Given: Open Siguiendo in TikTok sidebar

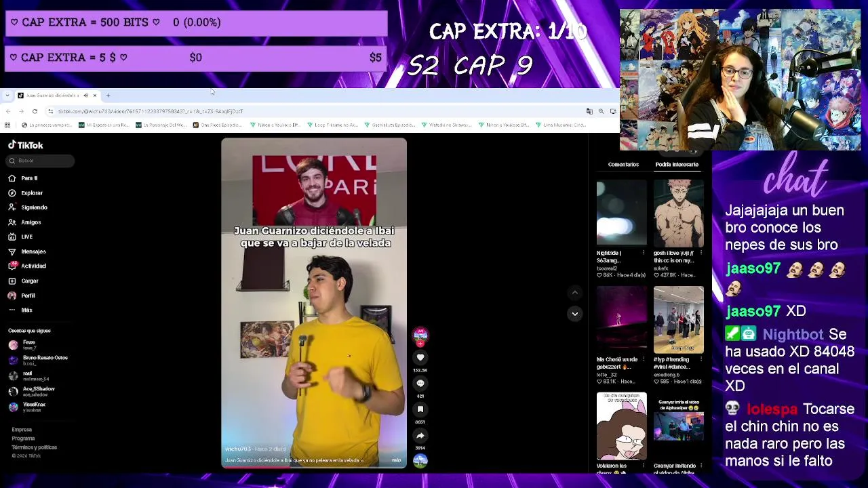Looking at the screenshot, I should click(27, 207).
